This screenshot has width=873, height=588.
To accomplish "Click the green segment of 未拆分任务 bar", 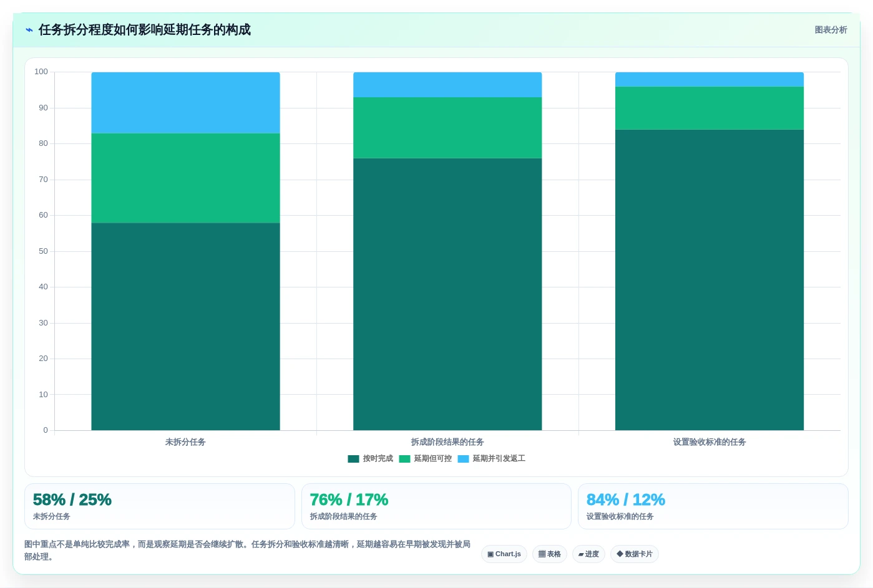I will 185,178.
